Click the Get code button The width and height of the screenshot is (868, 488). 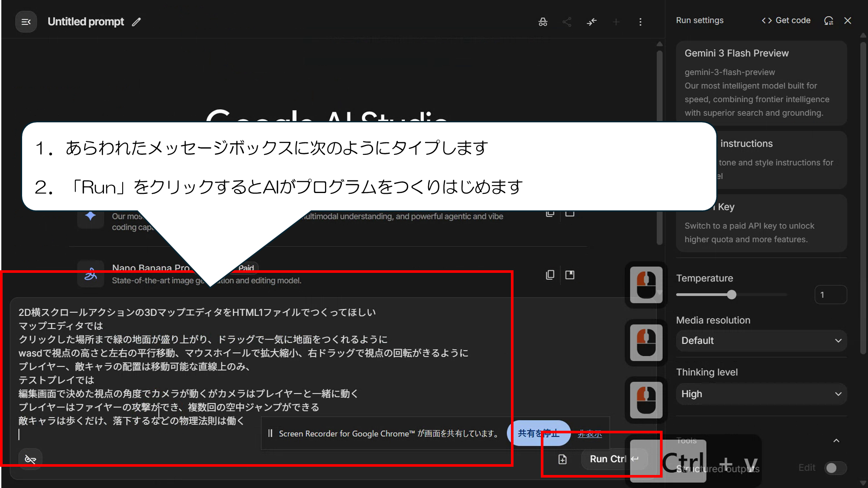(786, 20)
